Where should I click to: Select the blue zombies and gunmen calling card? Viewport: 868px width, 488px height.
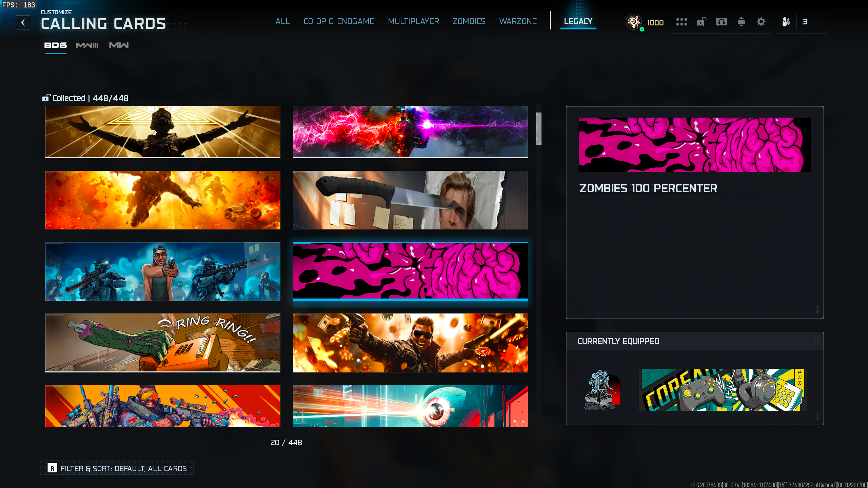(x=163, y=271)
